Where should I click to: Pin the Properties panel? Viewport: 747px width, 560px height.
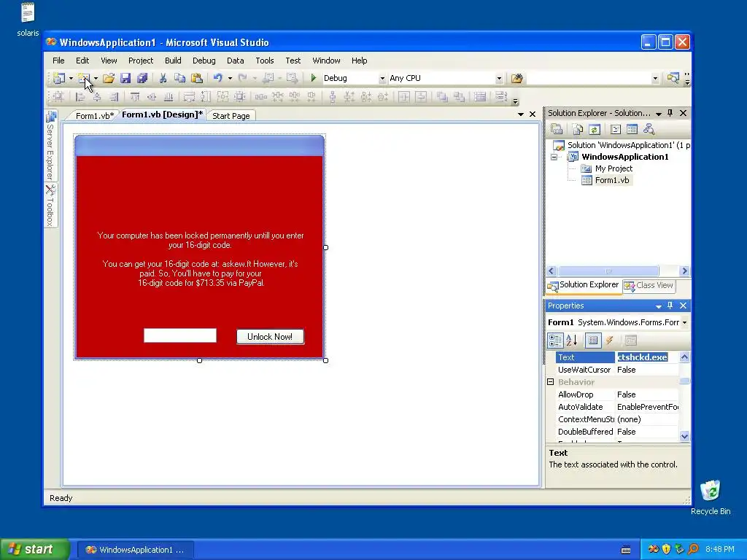(670, 306)
